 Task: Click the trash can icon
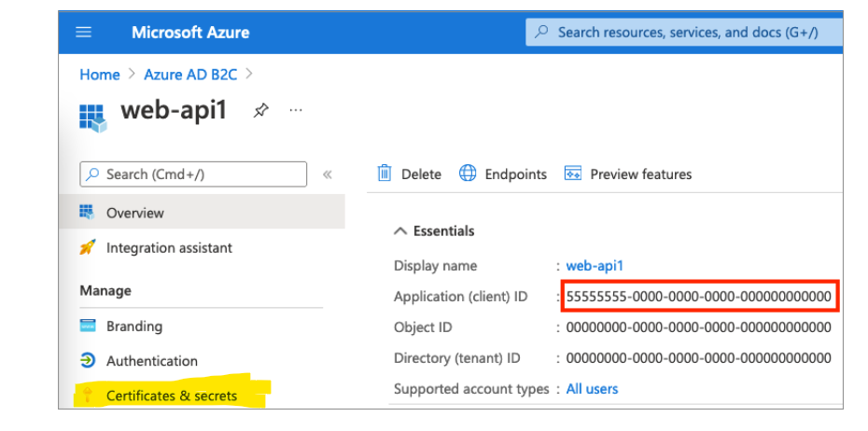click(x=385, y=174)
